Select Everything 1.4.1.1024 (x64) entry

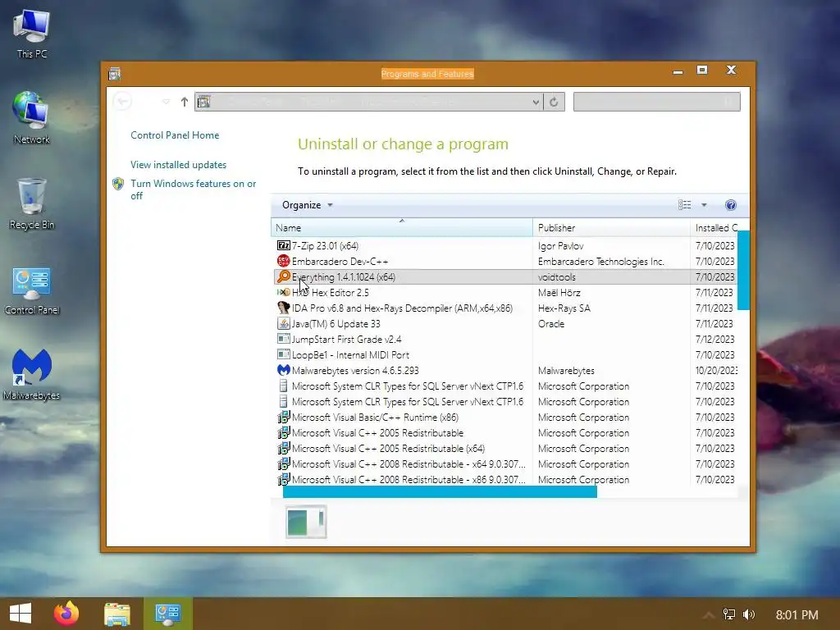point(505,277)
